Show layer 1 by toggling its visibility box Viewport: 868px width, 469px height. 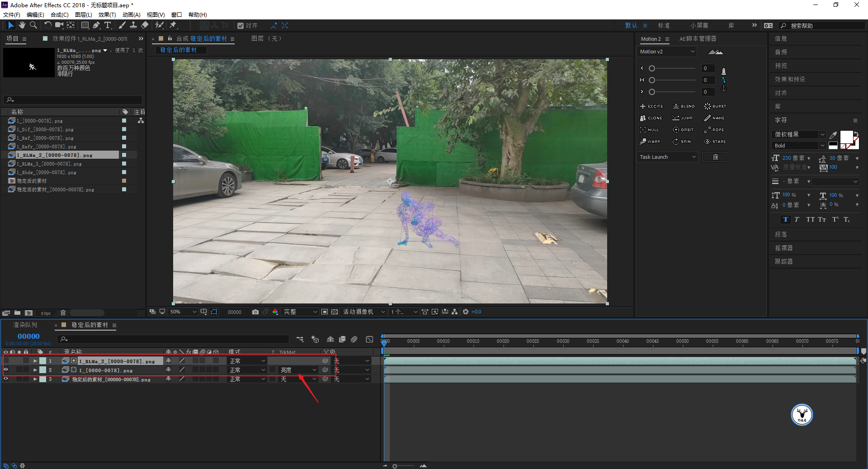pyautogui.click(x=6, y=361)
